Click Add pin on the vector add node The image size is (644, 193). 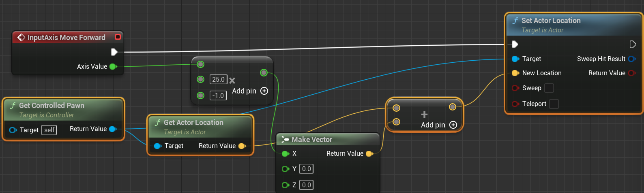coord(439,125)
